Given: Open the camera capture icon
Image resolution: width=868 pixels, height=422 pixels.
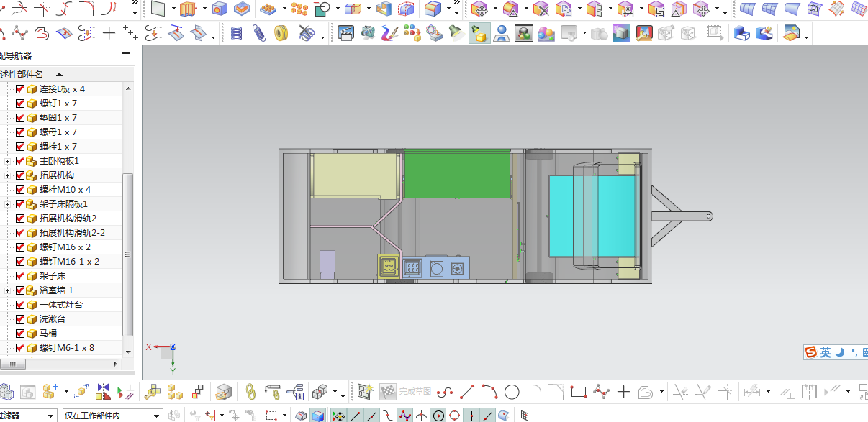Looking at the screenshot, I should [x=368, y=33].
